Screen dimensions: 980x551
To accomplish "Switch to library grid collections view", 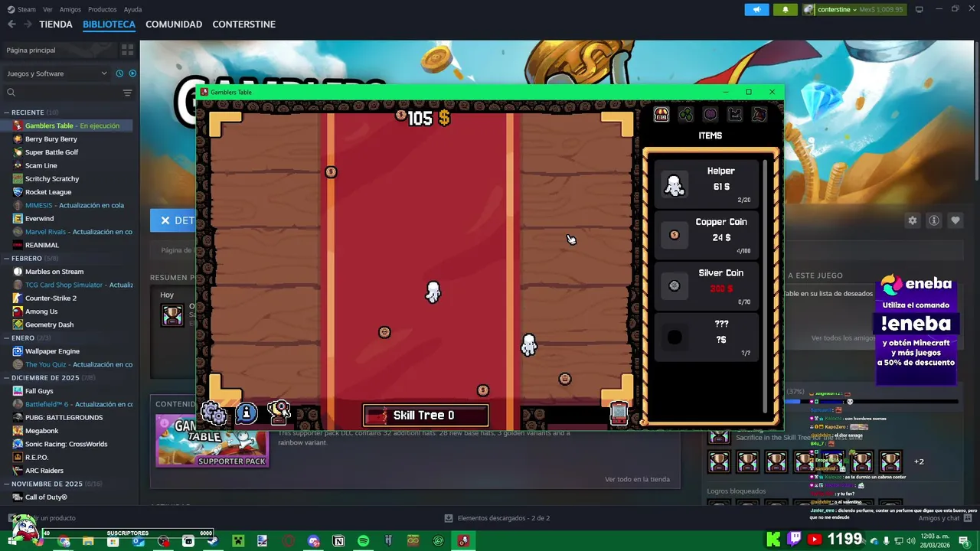I will (x=127, y=50).
